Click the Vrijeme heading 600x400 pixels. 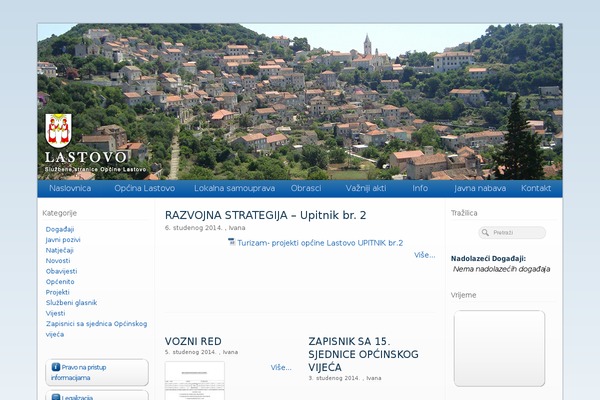pyautogui.click(x=463, y=295)
